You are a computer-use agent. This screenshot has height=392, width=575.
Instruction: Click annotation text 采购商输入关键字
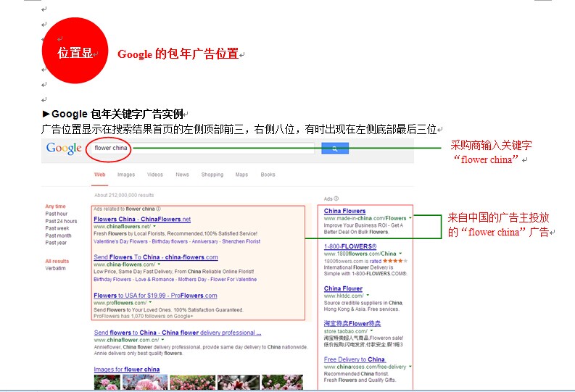click(x=491, y=145)
